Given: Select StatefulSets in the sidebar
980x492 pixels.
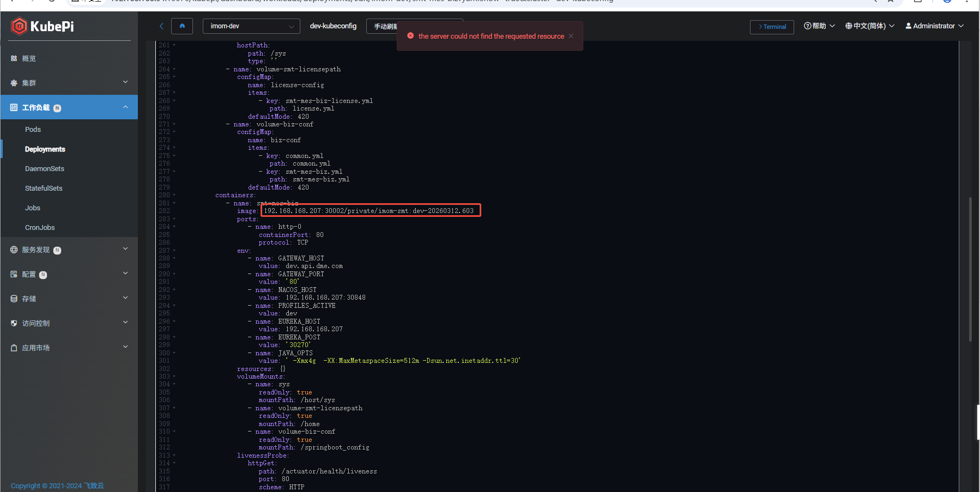Looking at the screenshot, I should coord(44,188).
